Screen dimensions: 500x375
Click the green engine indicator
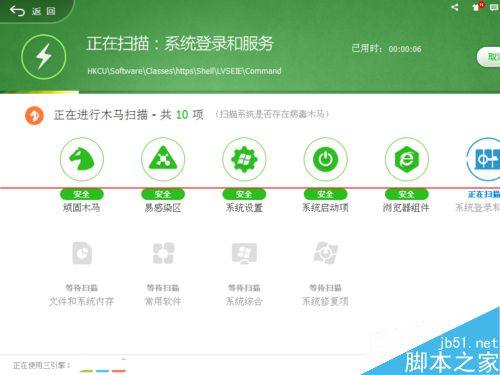(x=86, y=371)
